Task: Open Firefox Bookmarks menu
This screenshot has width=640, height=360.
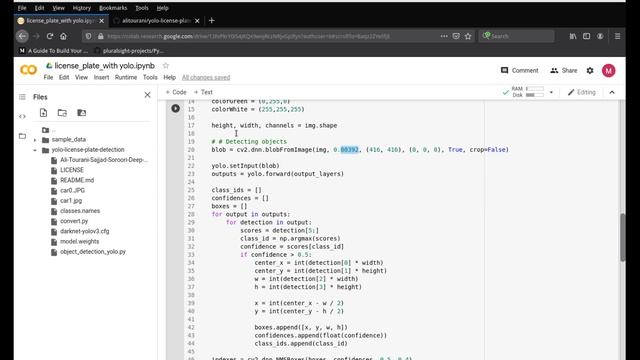Action: coord(113,8)
